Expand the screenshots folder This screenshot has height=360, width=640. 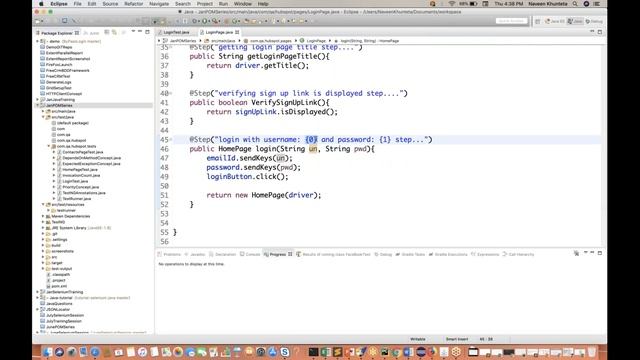pos(43,251)
